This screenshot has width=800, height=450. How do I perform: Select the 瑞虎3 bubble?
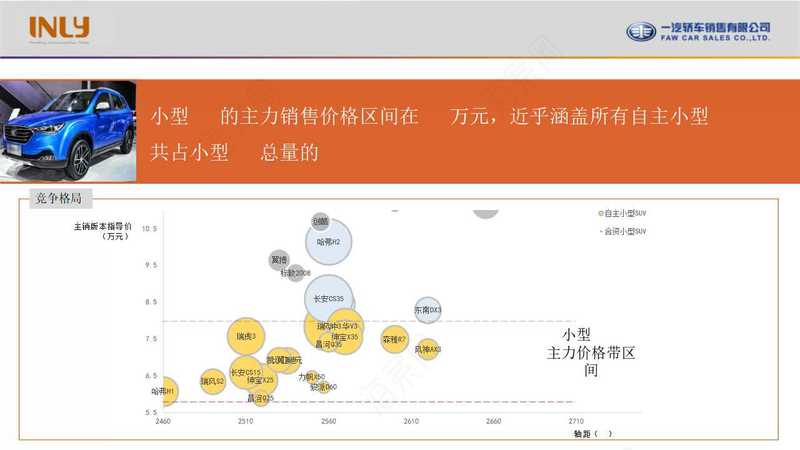[246, 336]
